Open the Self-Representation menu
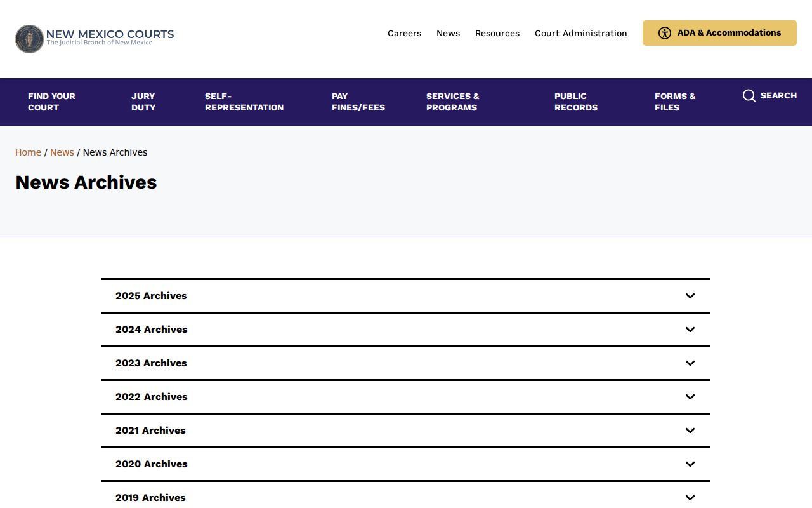Screen dimensions: 812x508 click(244, 102)
